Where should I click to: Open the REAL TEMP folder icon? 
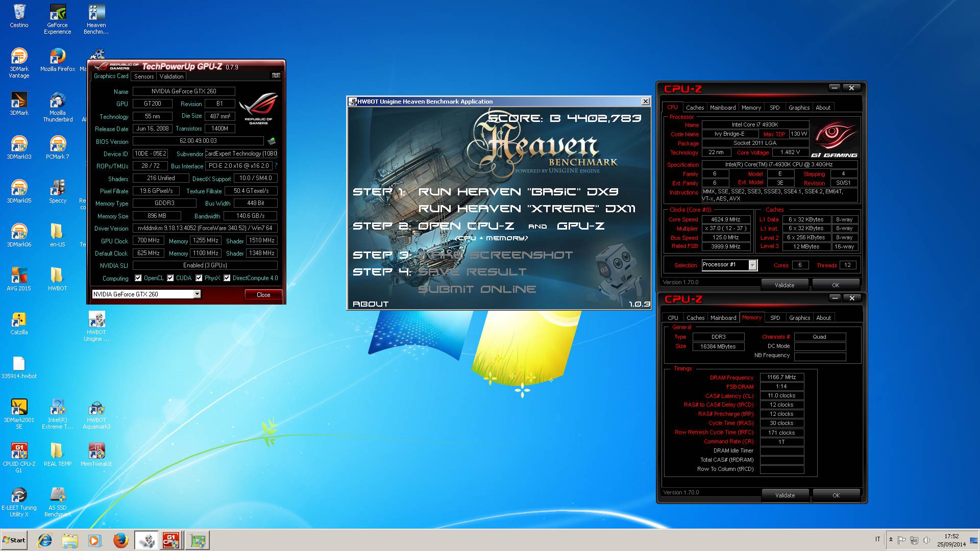(x=58, y=455)
